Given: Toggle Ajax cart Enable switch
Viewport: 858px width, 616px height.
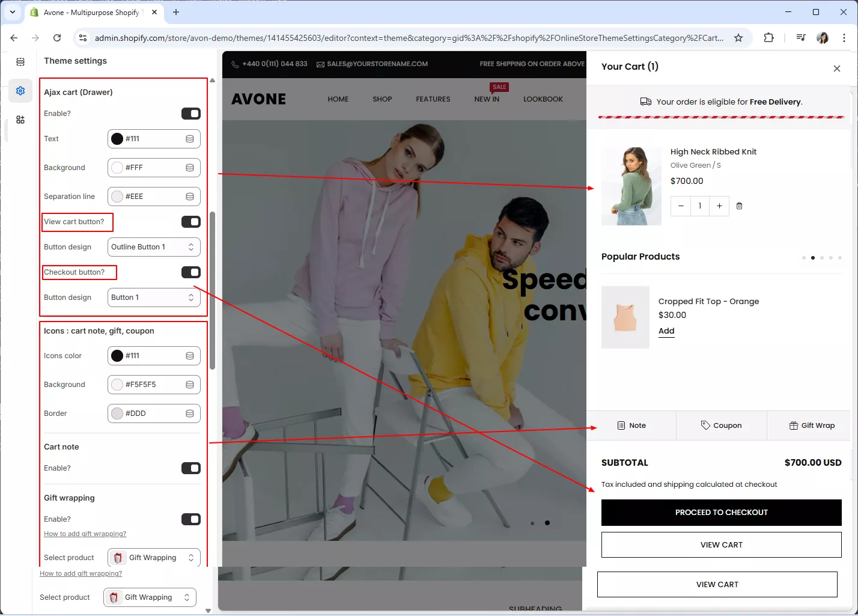Looking at the screenshot, I should point(190,114).
